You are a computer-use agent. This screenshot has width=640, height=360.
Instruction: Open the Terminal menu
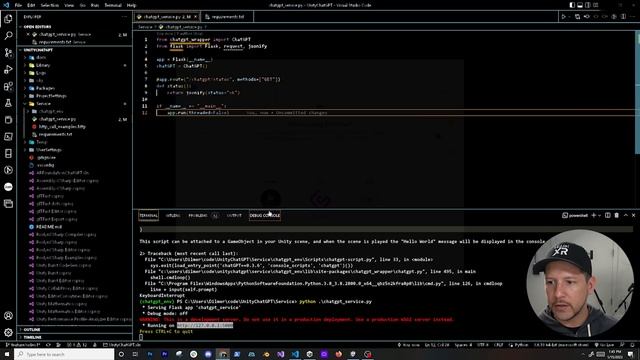pyautogui.click(x=113, y=5)
